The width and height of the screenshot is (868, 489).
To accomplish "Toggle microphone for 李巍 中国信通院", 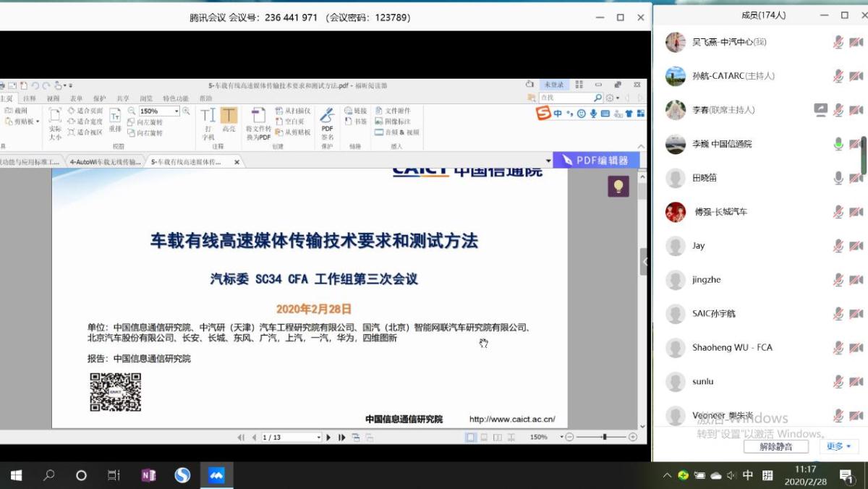I will pyautogui.click(x=838, y=144).
